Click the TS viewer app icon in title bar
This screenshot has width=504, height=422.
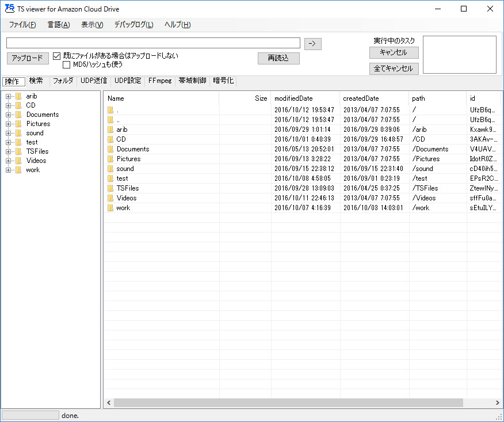[9, 9]
